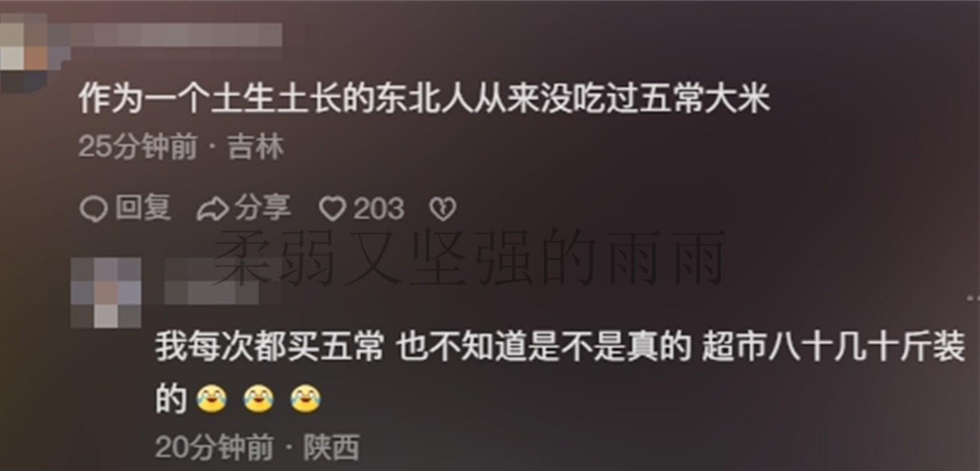Click the 203 like count

point(378,209)
